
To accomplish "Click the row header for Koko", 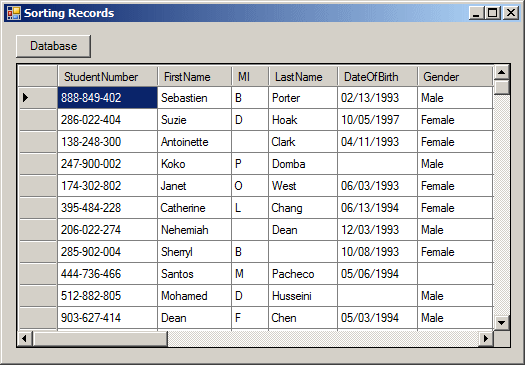I will click(x=38, y=164).
